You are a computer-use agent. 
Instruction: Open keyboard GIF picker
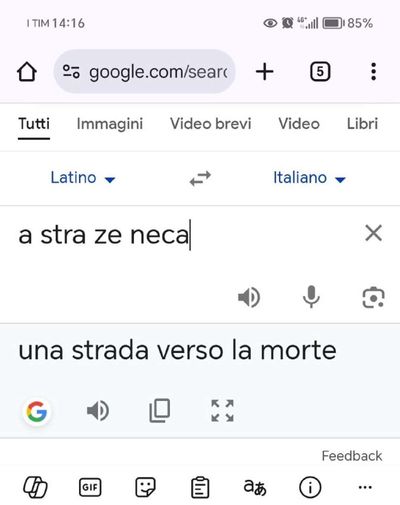(x=90, y=487)
